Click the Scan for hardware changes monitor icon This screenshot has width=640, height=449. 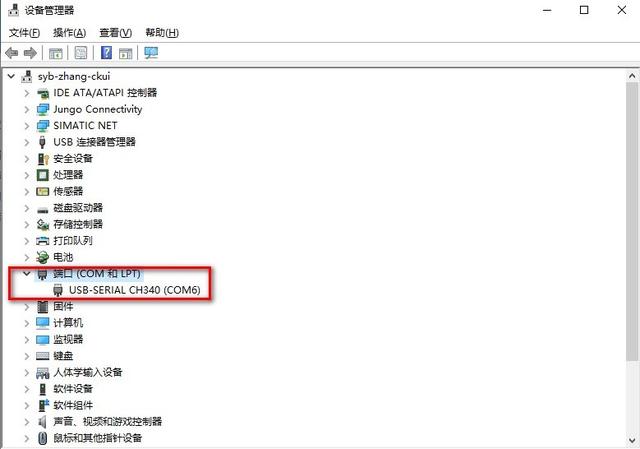(151, 53)
